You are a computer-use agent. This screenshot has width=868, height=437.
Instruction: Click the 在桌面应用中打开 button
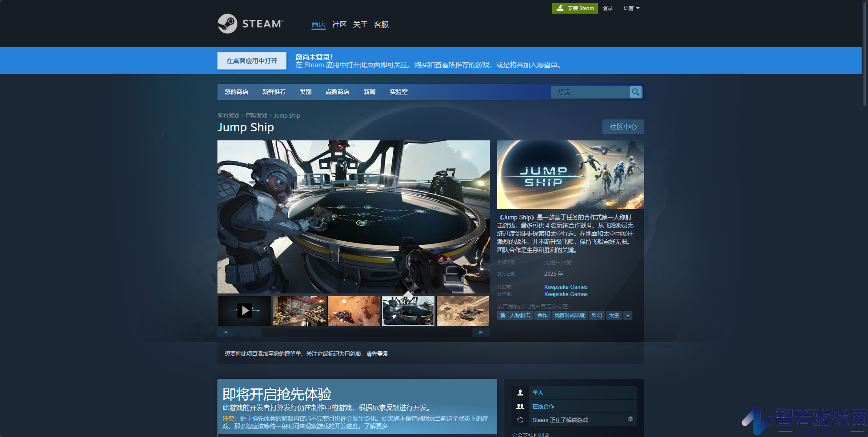click(252, 61)
